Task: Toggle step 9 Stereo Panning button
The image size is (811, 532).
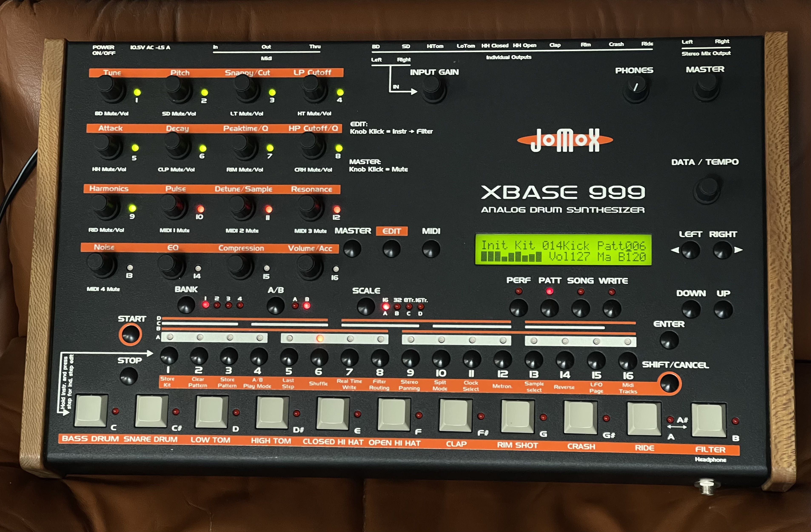Action: [x=411, y=359]
